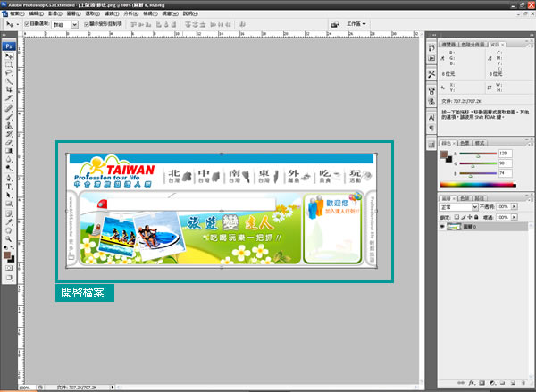536x392 pixels.
Task: Collapse the toolbox with double arrows
Action: tap(4, 35)
